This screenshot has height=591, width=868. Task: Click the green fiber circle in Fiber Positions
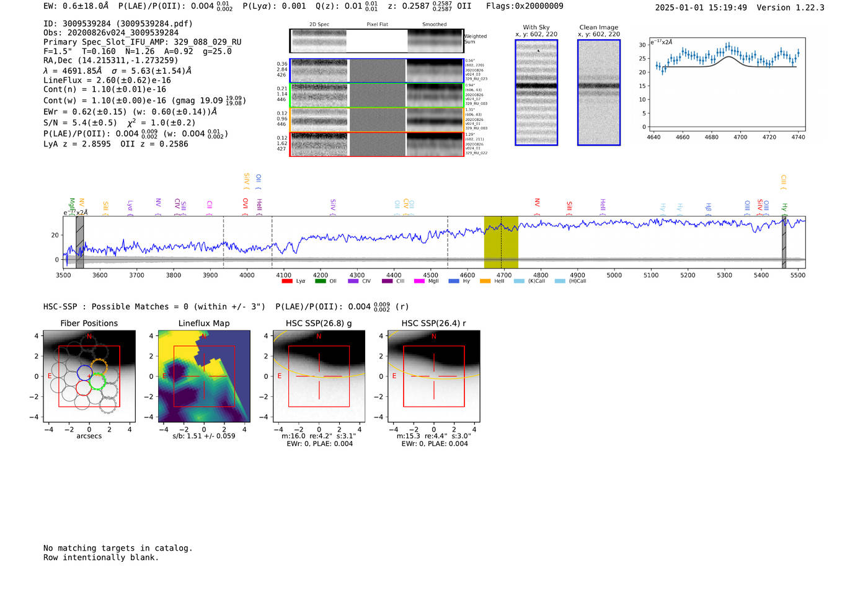point(97,381)
